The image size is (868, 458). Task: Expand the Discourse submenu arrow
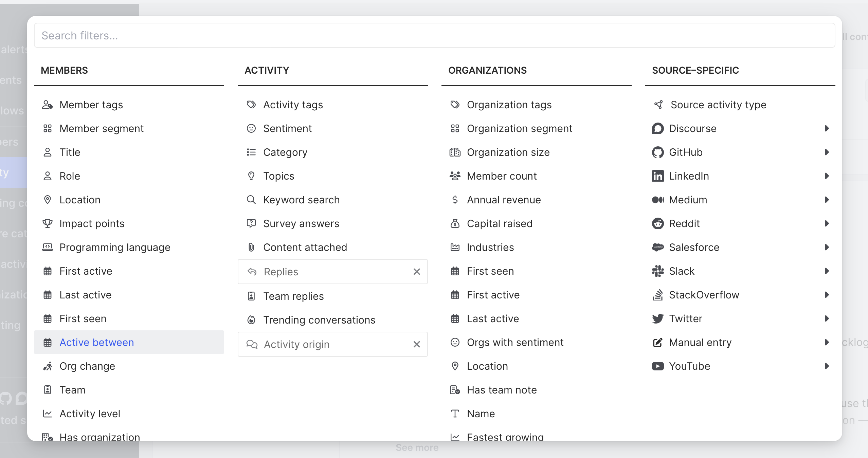pos(827,129)
